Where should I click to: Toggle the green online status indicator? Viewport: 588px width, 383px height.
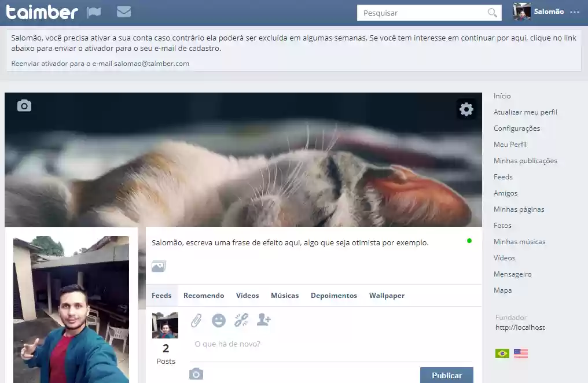tap(469, 240)
